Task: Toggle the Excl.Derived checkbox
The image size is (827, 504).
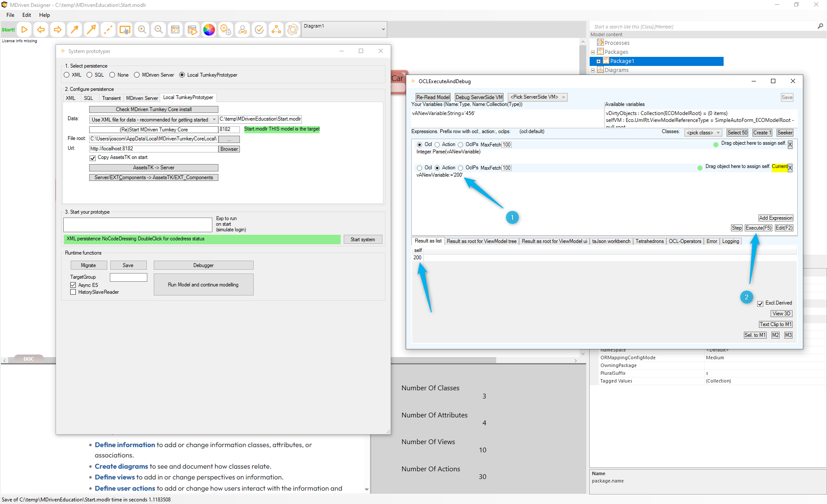Action: [760, 303]
